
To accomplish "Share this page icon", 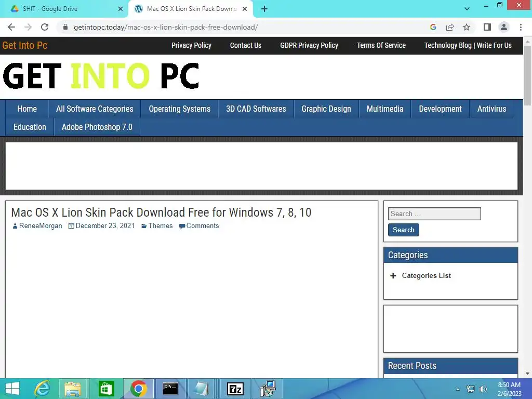I will click(450, 27).
